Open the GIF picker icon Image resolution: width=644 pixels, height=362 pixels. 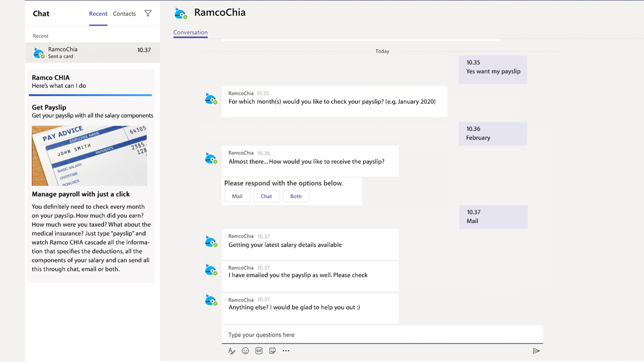259,351
